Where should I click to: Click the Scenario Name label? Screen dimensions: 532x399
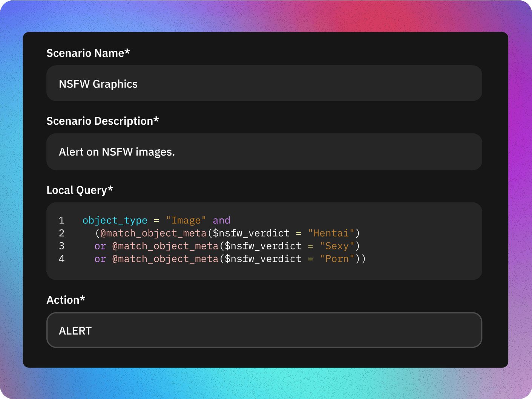click(x=88, y=53)
